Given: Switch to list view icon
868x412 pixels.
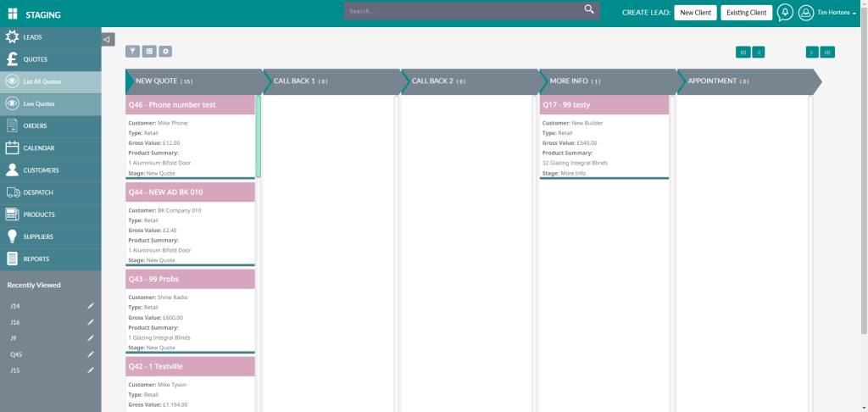Looking at the screenshot, I should point(148,52).
